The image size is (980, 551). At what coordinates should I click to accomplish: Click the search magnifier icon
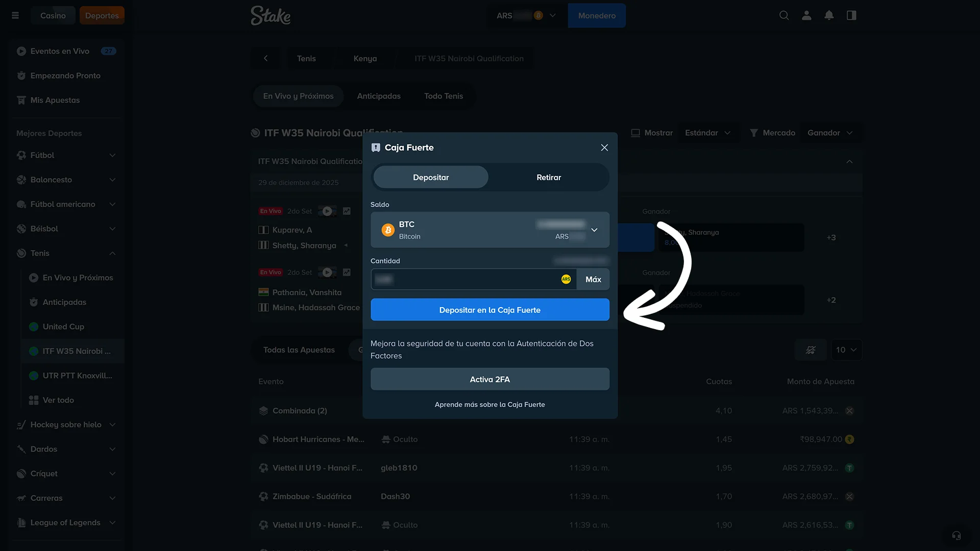[x=784, y=15]
